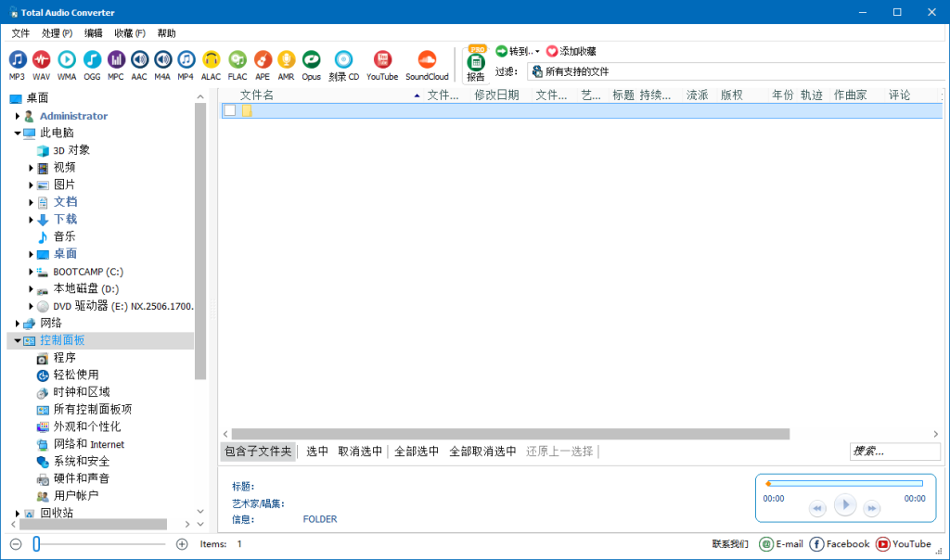Expand the Recycle Bin (回收站) node
The height and width of the screenshot is (560, 950).
pyautogui.click(x=18, y=513)
